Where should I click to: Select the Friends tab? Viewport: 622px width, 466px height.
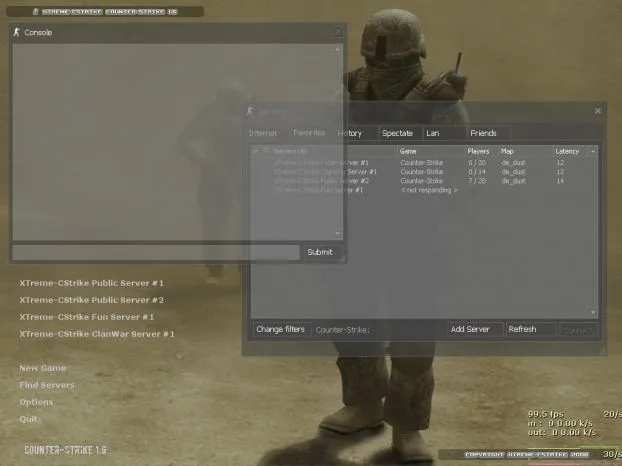pos(483,133)
